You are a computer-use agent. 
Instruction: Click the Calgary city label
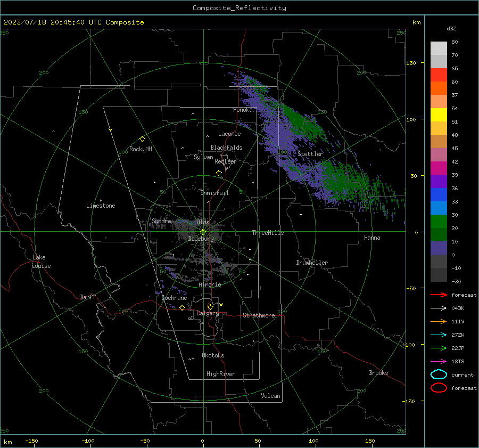208,313
